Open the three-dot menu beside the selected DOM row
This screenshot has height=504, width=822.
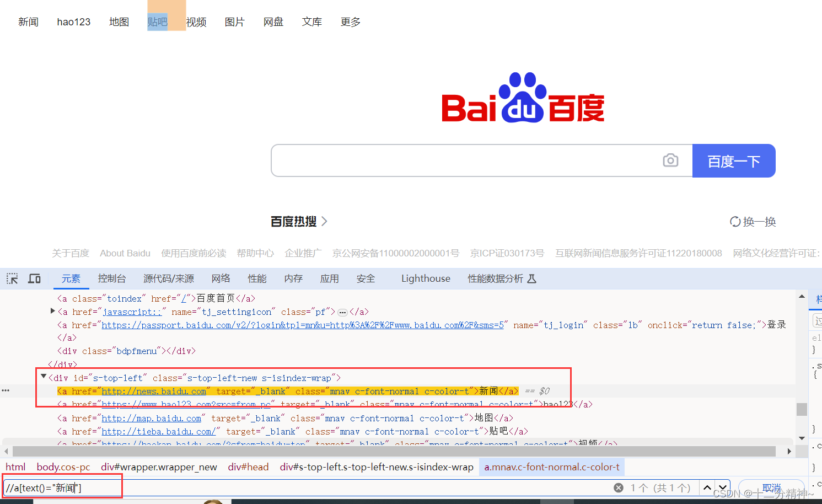(6, 390)
